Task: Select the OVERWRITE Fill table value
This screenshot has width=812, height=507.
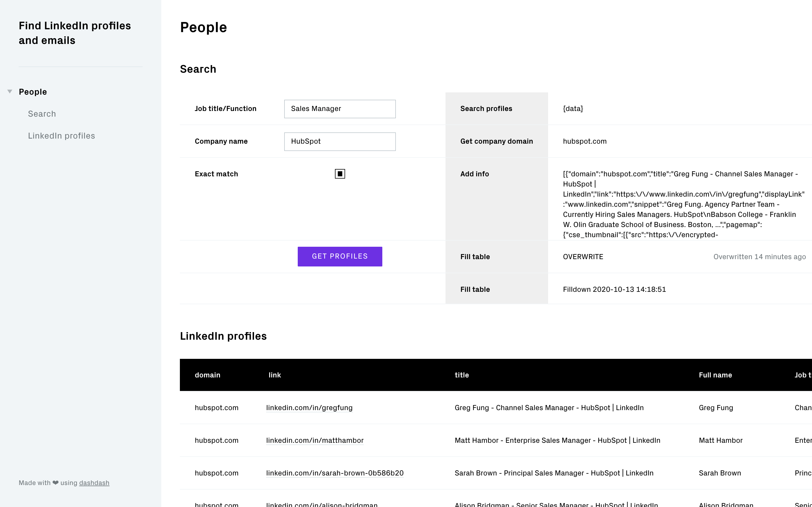Action: pyautogui.click(x=583, y=257)
